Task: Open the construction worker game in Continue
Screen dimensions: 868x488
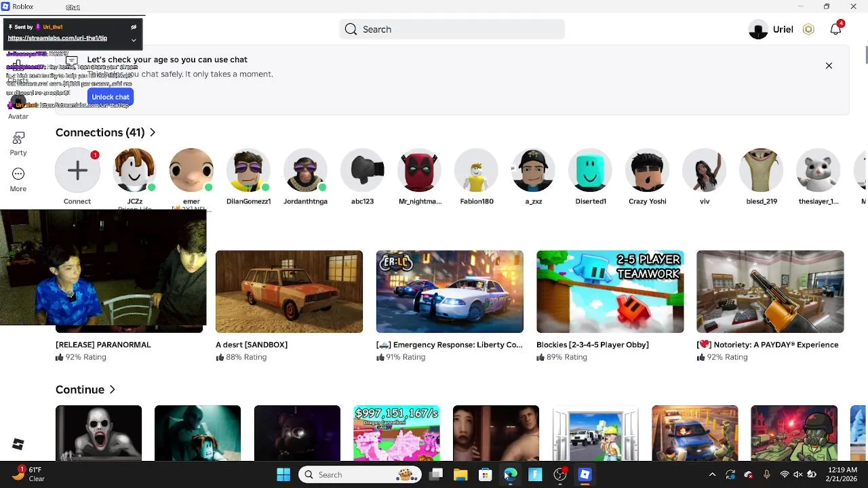Action: (595, 433)
